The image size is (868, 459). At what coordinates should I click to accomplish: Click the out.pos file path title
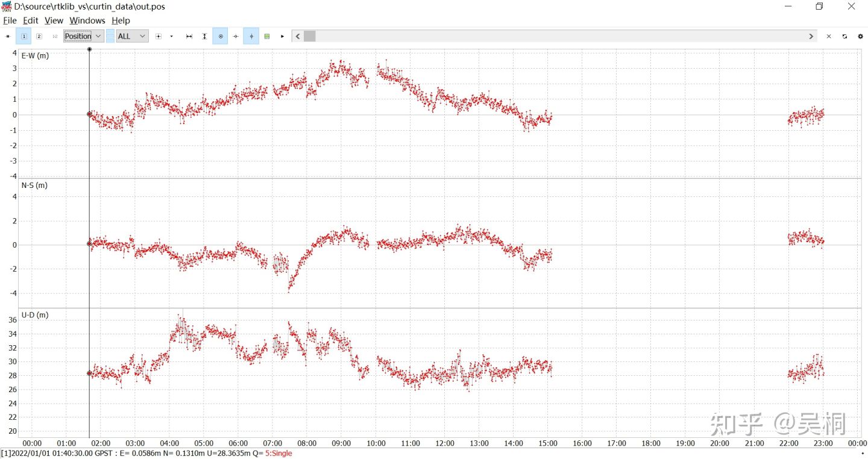click(90, 7)
